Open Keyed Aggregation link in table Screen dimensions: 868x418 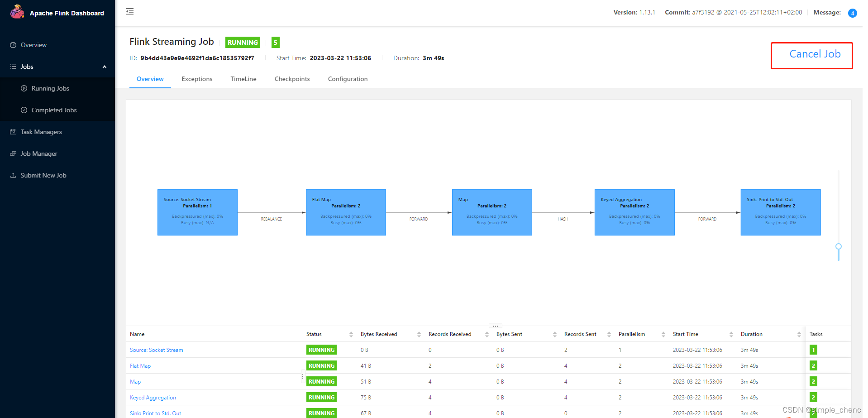coord(153,398)
